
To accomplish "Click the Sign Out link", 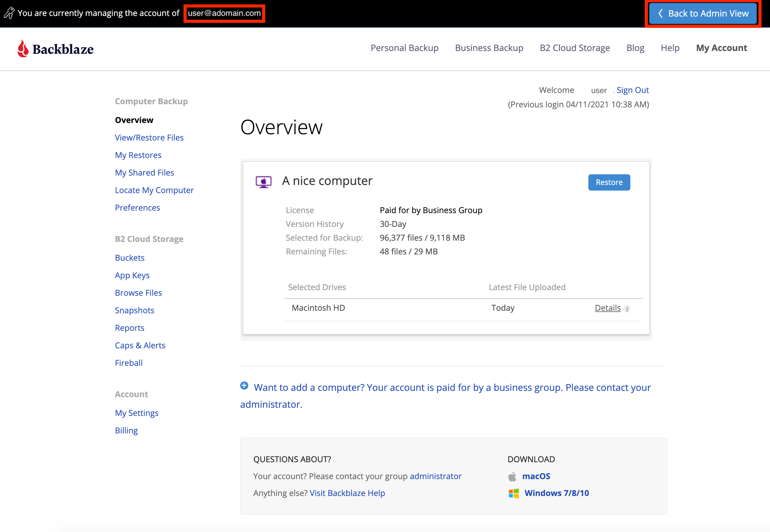I will [x=633, y=90].
